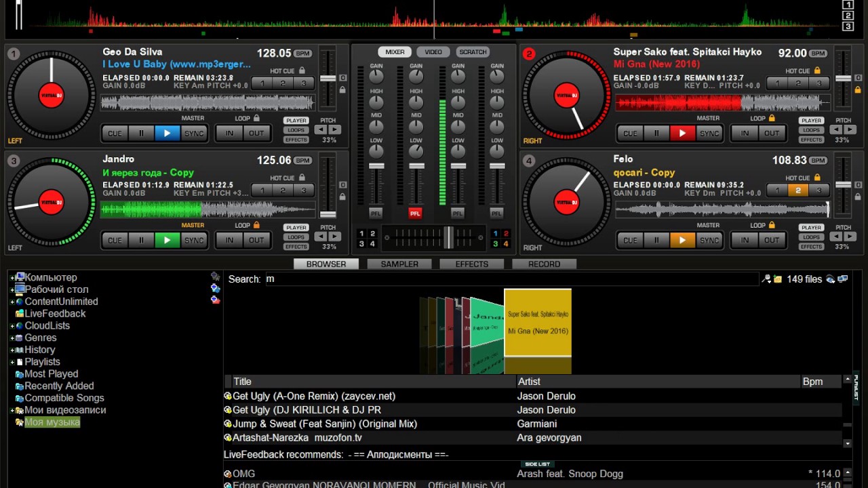868x488 pixels.
Task: Select Jump & Sweat (Feat Sanjin) track row
Action: point(533,424)
